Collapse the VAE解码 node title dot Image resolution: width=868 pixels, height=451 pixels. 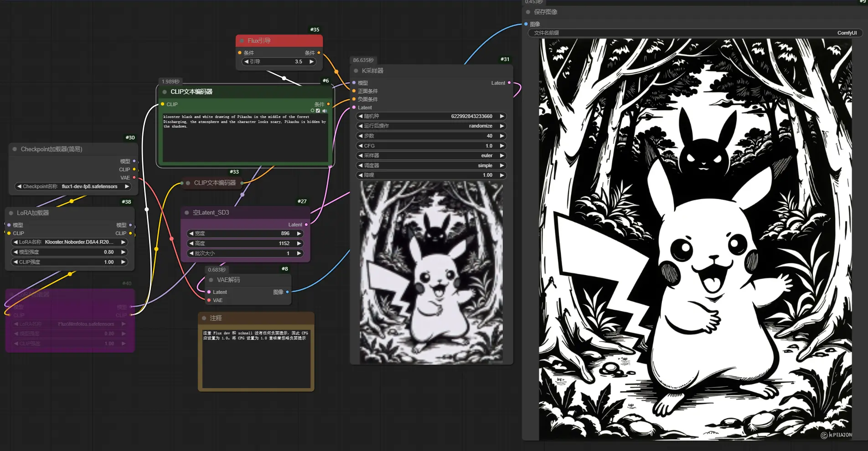211,280
